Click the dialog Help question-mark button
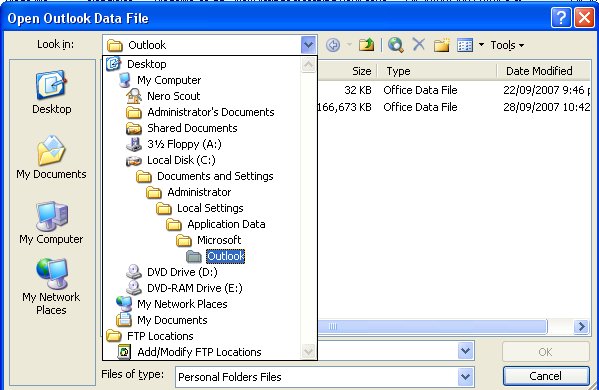This screenshot has width=599, height=390. coord(561,18)
